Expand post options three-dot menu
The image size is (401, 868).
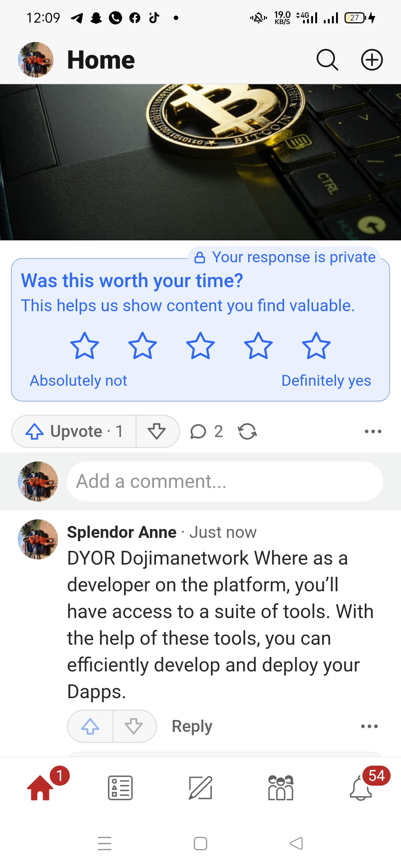point(373,431)
